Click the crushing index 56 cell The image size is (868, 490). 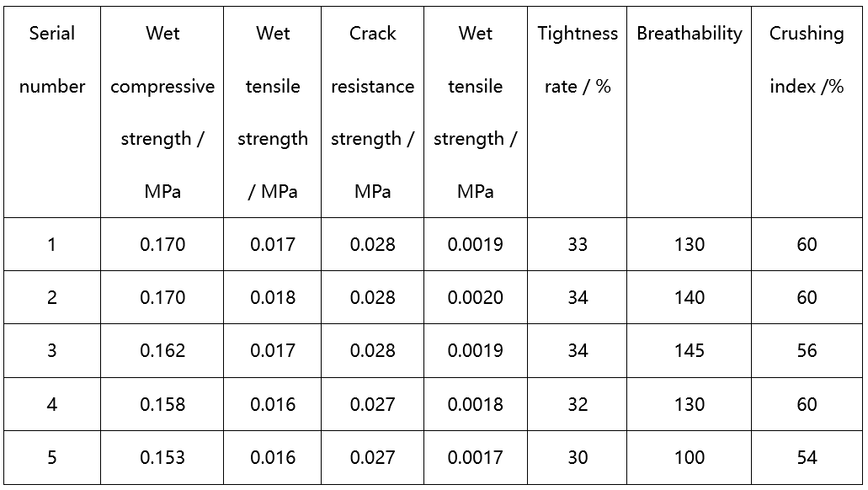(x=807, y=351)
